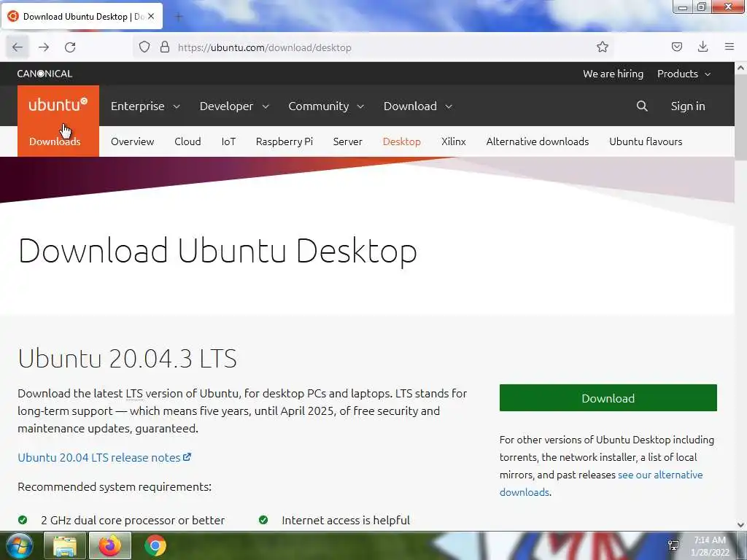Click the Recommended system requirements text
Image resolution: width=747 pixels, height=560 pixels.
pos(115,486)
